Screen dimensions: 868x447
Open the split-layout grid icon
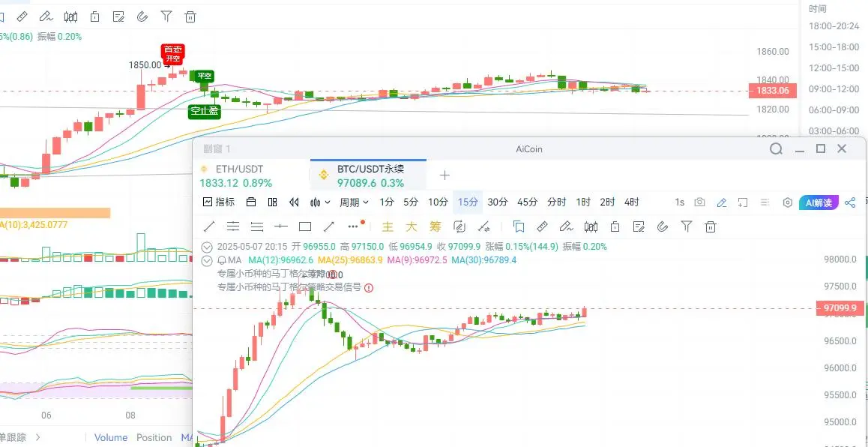click(x=272, y=202)
